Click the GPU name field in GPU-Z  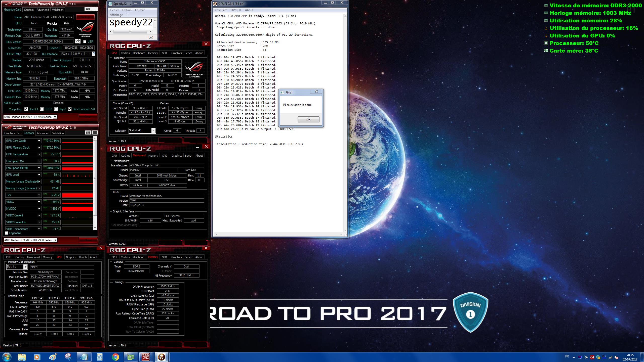(x=48, y=17)
